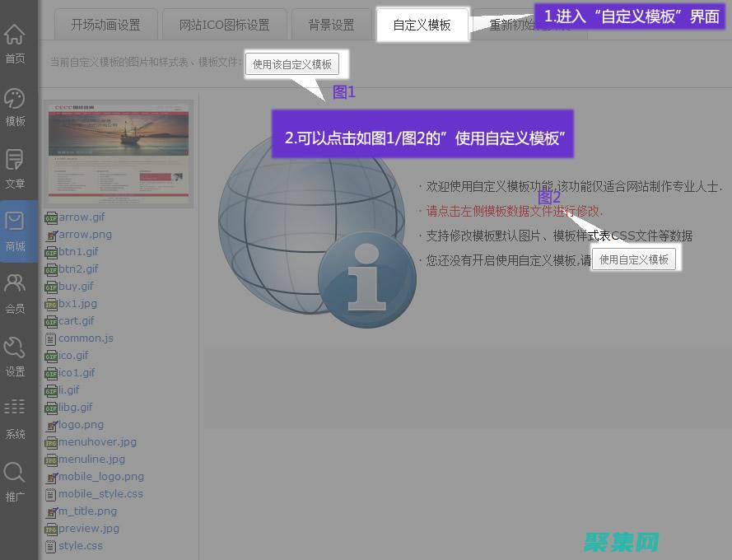
Task: Open the mobile_style.css file link
Action: click(100, 493)
